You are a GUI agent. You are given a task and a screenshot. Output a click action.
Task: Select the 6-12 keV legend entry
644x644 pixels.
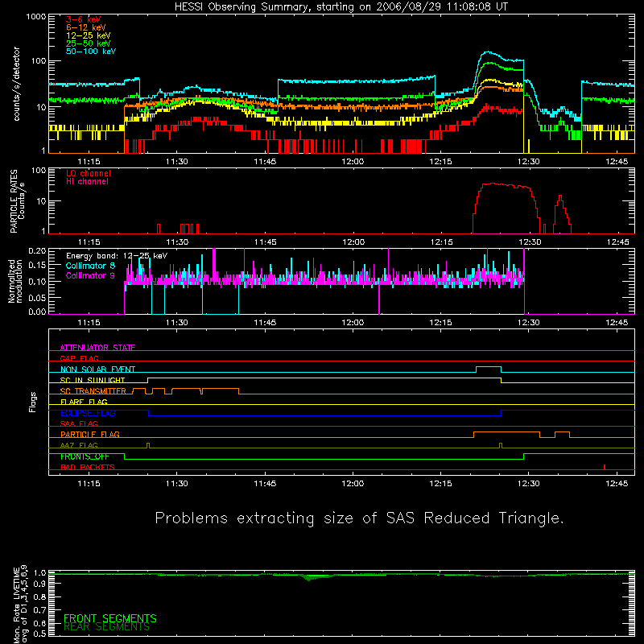[85, 27]
